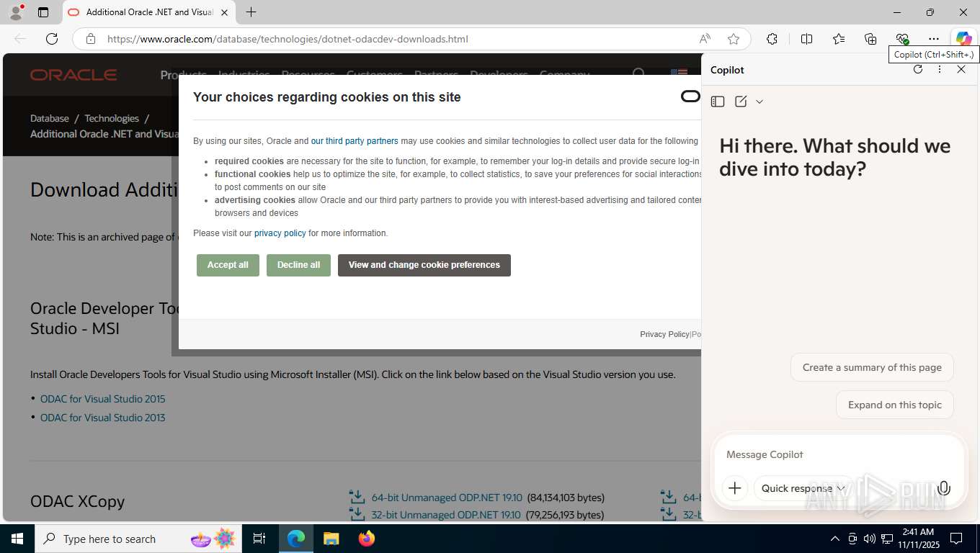Refresh the Copilot pane
The width and height of the screenshot is (980, 553).
[918, 69]
